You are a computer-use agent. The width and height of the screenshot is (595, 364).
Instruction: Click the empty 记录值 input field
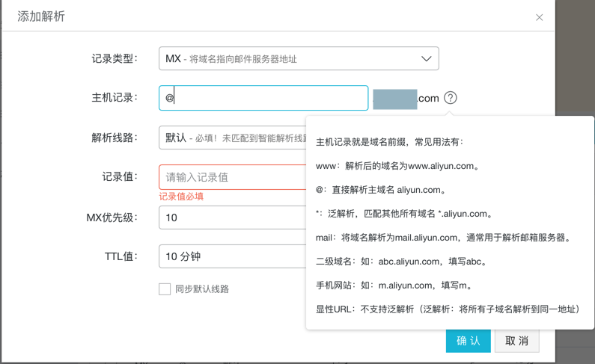pos(234,177)
